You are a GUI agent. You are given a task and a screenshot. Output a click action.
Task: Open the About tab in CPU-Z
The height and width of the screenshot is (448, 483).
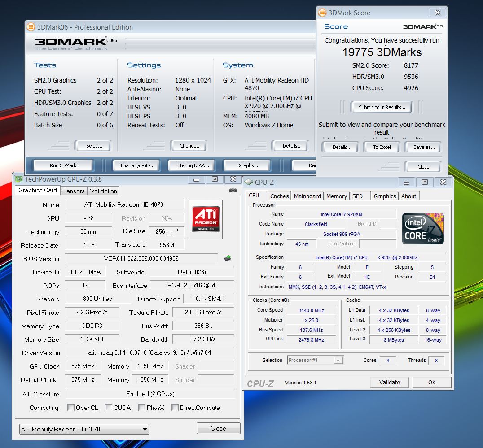pos(408,196)
